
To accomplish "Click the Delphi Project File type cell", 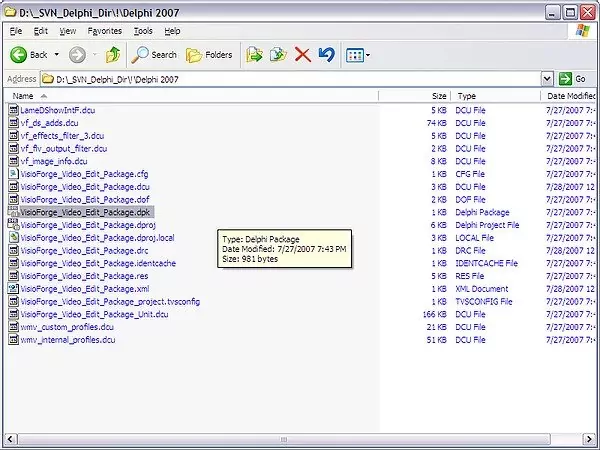I will (x=487, y=225).
